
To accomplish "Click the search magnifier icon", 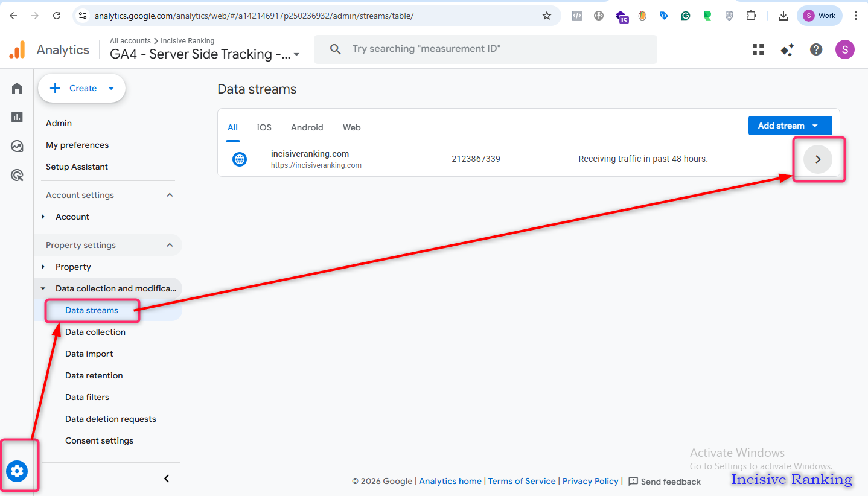I will pyautogui.click(x=336, y=49).
